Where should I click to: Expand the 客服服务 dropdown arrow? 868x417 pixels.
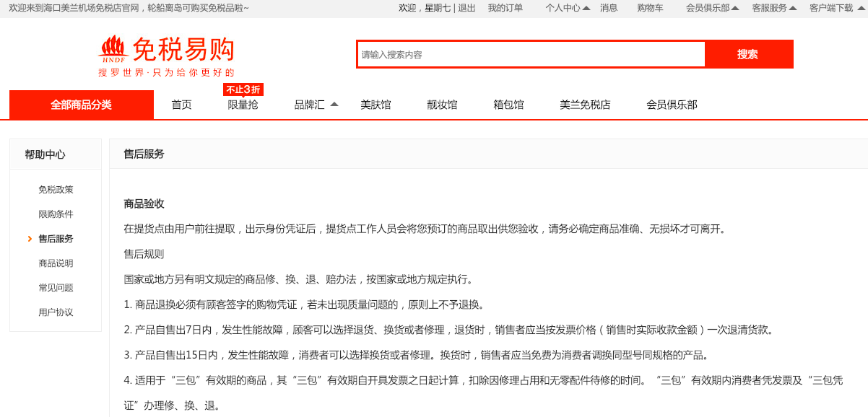point(793,8)
